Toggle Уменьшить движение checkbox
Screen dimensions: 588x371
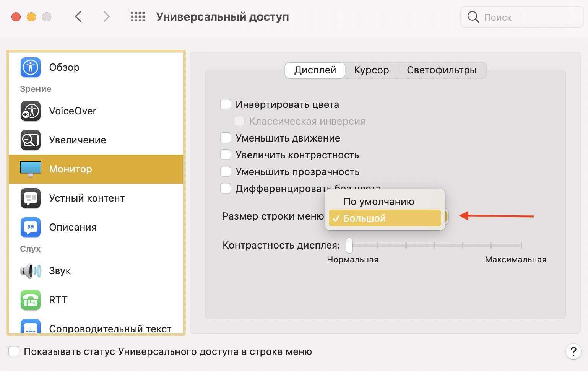[226, 138]
